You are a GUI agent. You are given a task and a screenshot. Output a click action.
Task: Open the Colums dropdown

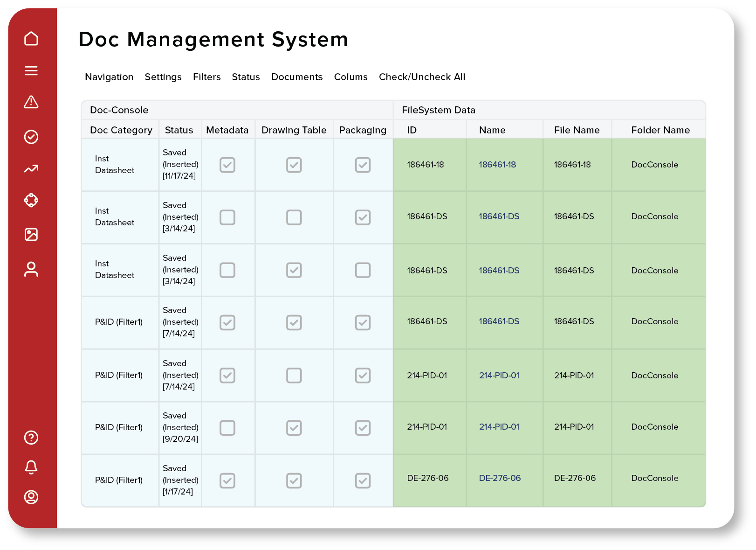(351, 77)
